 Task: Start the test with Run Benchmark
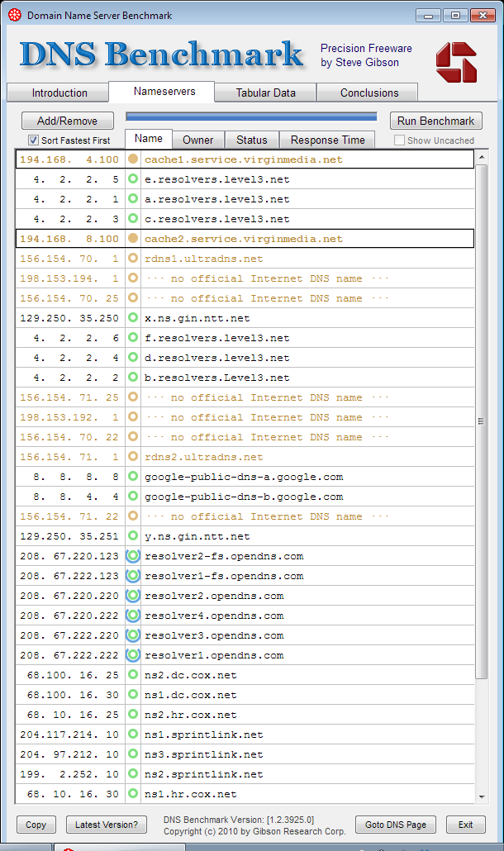tap(435, 121)
